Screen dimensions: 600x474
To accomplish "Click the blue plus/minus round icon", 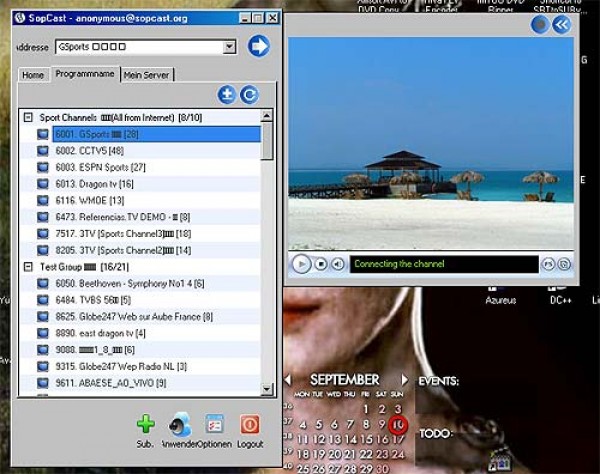I will click(227, 95).
